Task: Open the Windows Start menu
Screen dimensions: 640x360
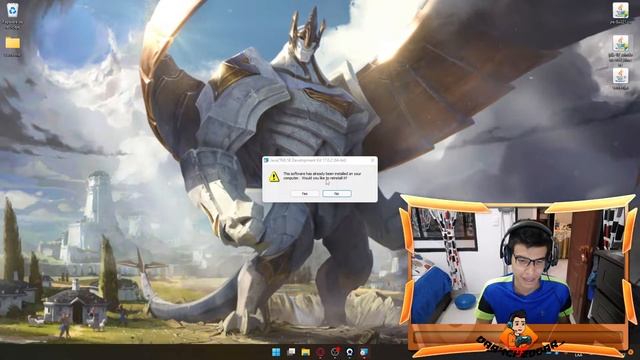Action: [276, 352]
